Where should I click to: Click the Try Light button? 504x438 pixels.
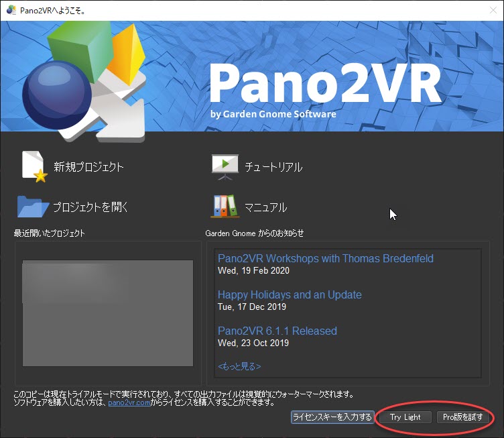[405, 417]
